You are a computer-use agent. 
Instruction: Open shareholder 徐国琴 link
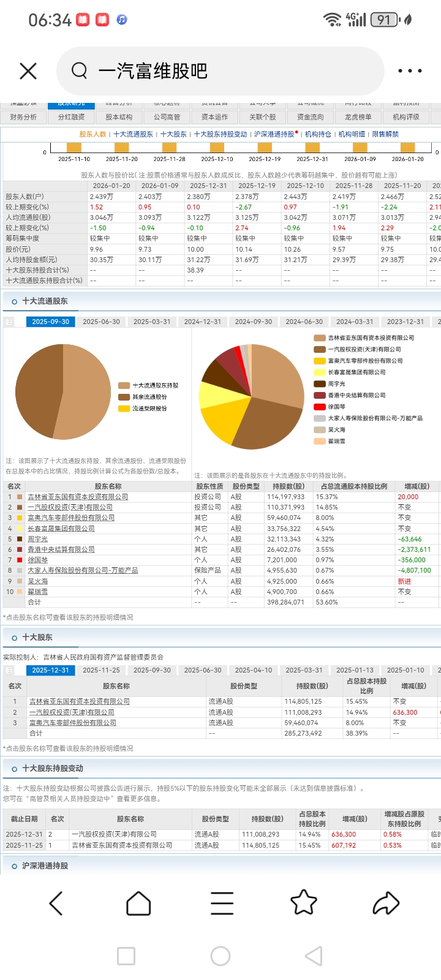[37, 560]
